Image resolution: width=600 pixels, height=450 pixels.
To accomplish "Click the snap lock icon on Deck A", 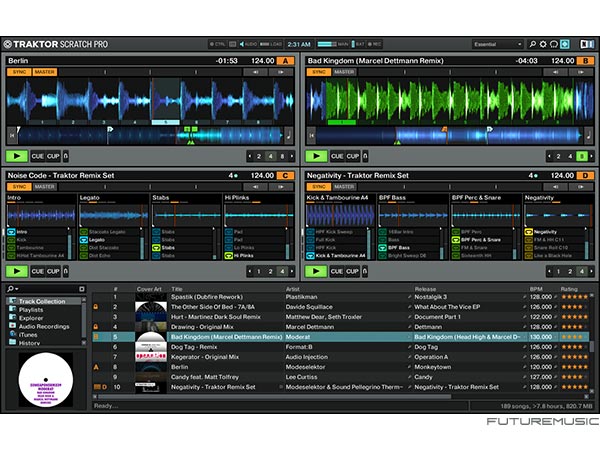I will coord(66,156).
